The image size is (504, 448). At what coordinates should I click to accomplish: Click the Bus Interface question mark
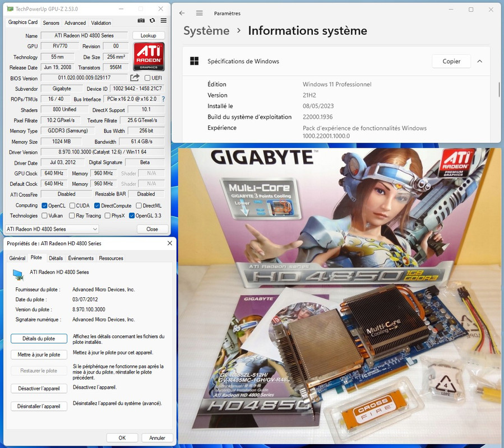click(163, 99)
